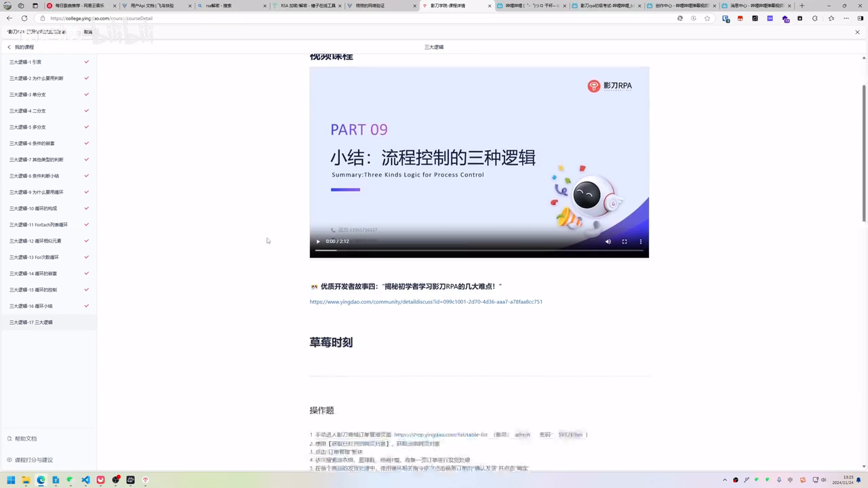Close the notification bar with the X
This screenshot has width=868, height=488.
pos(857,32)
